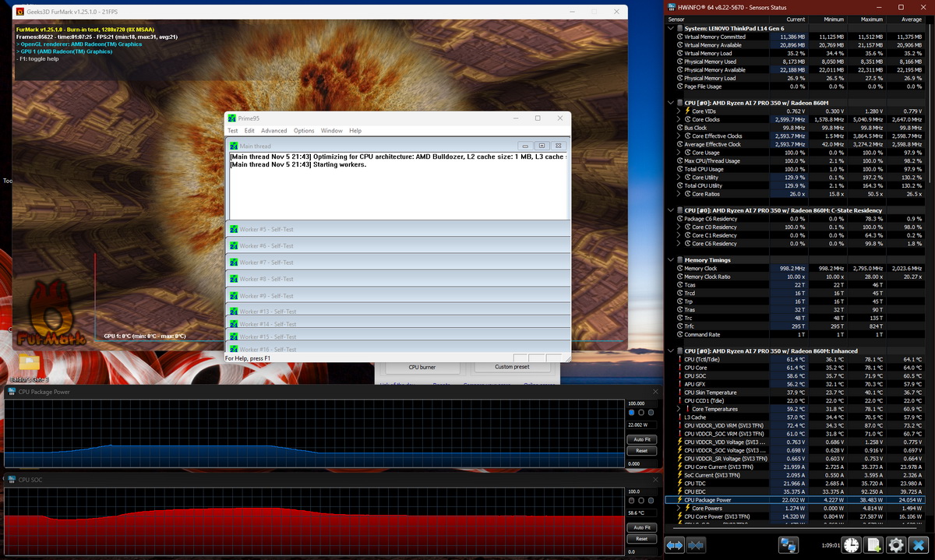Click the collapse columns arrows icon in HWiNFO
The height and width of the screenshot is (560, 935).
coord(697,544)
